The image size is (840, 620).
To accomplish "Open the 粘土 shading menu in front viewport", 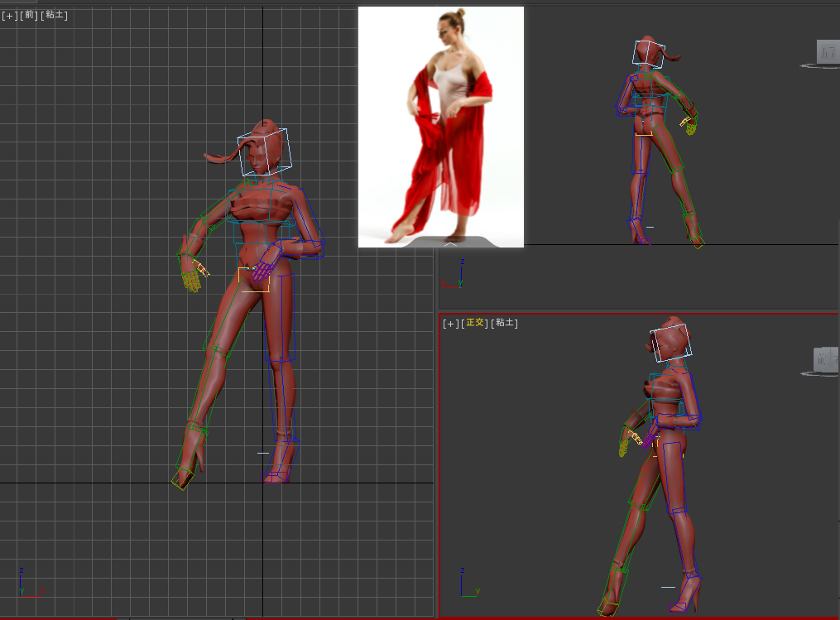I will tap(55, 15).
